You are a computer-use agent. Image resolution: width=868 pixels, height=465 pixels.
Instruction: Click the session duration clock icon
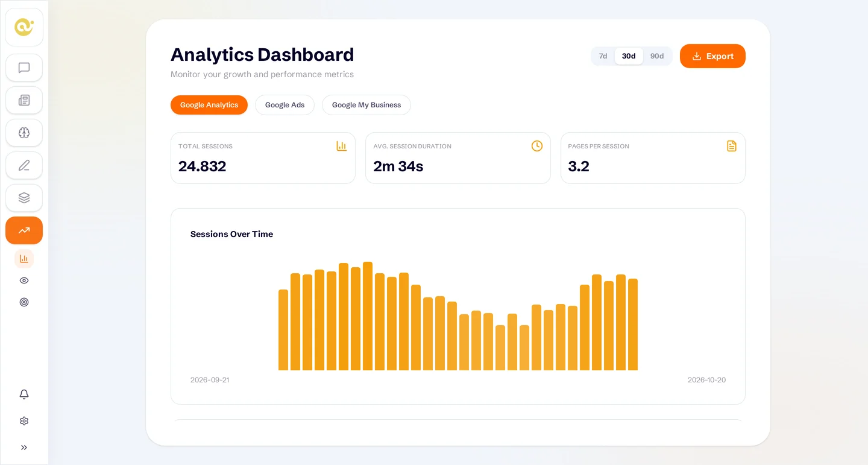537,146
